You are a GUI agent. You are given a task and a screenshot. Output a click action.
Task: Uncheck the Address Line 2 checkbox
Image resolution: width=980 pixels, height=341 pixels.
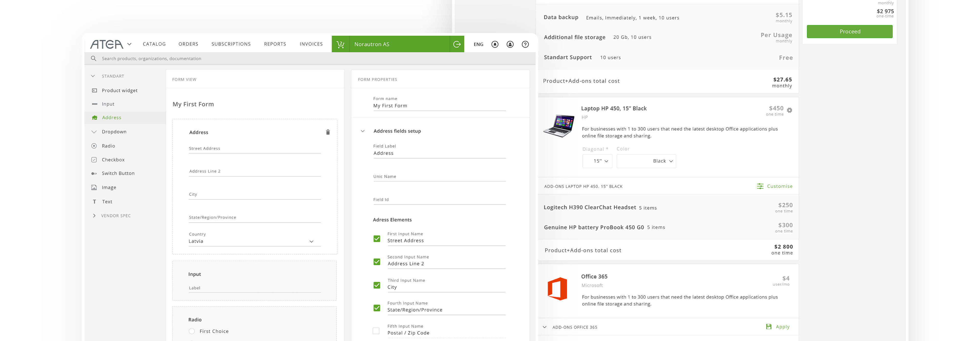[377, 262]
